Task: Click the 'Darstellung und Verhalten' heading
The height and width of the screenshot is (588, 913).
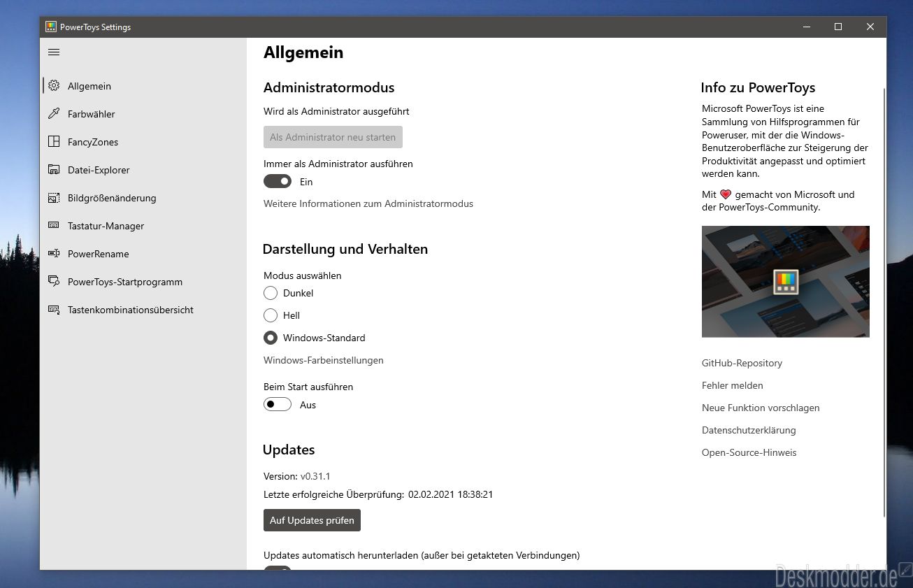Action: 345,249
